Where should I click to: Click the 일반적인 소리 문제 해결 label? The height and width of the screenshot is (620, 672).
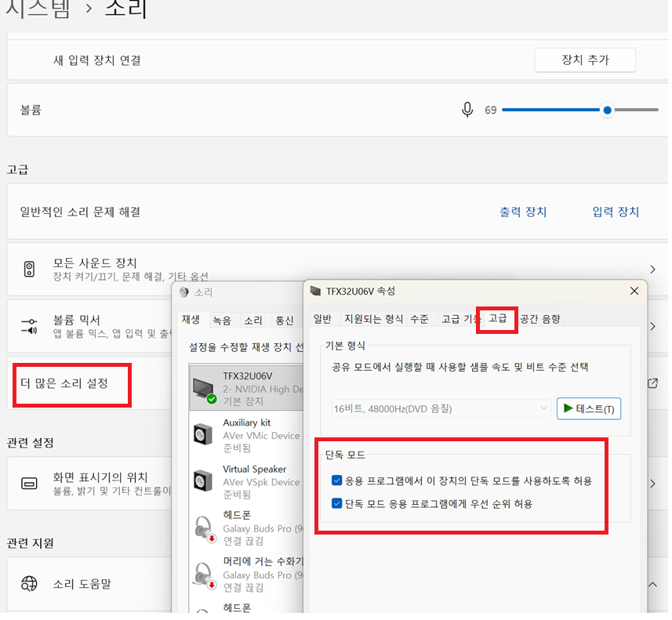[x=81, y=213]
